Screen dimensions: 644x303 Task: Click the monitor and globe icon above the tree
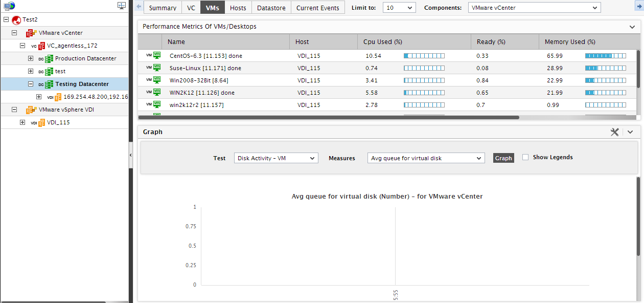click(10, 6)
